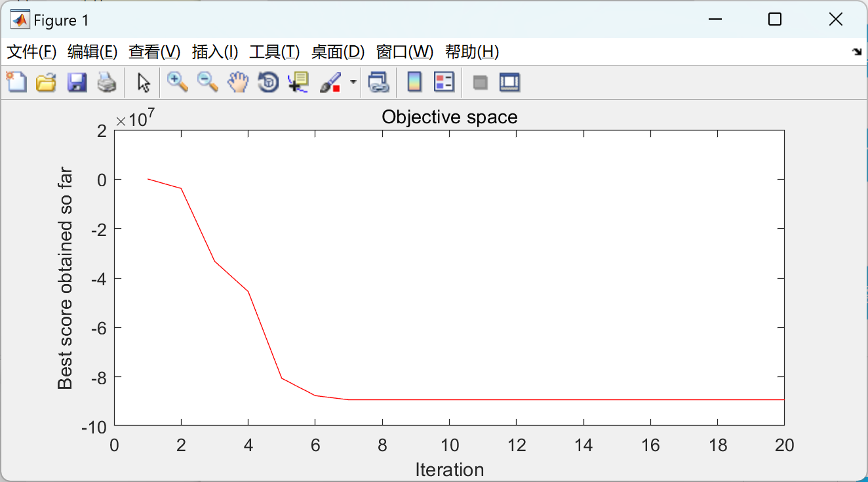Viewport: 868px width, 482px height.
Task: Click the x-axis tick label 16
Action: tap(650, 445)
